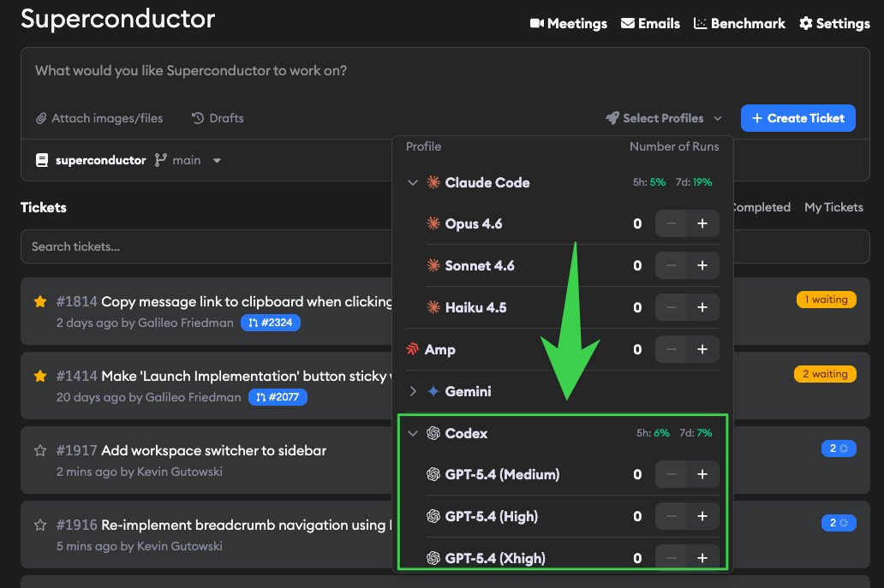Unstar ticket #1414

tap(40, 376)
